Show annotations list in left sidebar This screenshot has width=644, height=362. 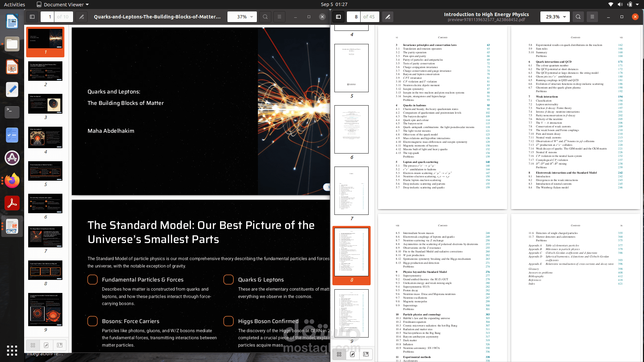[x=46, y=345]
